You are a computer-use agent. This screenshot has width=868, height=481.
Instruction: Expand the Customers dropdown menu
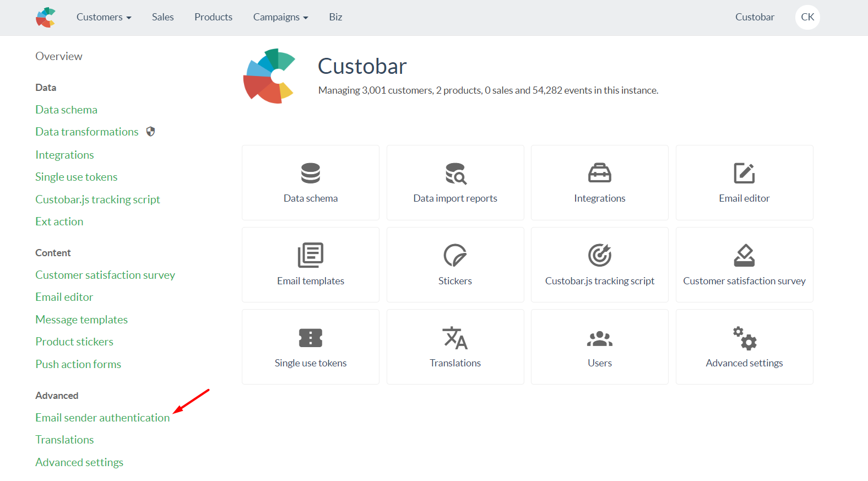[x=104, y=17]
